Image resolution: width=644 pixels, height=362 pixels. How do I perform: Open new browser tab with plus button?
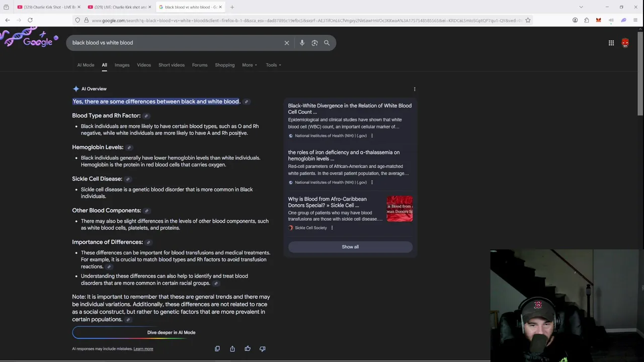[232, 7]
